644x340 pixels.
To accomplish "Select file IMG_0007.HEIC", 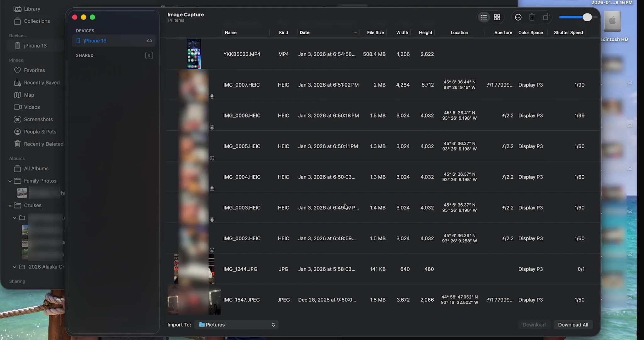I will [241, 85].
